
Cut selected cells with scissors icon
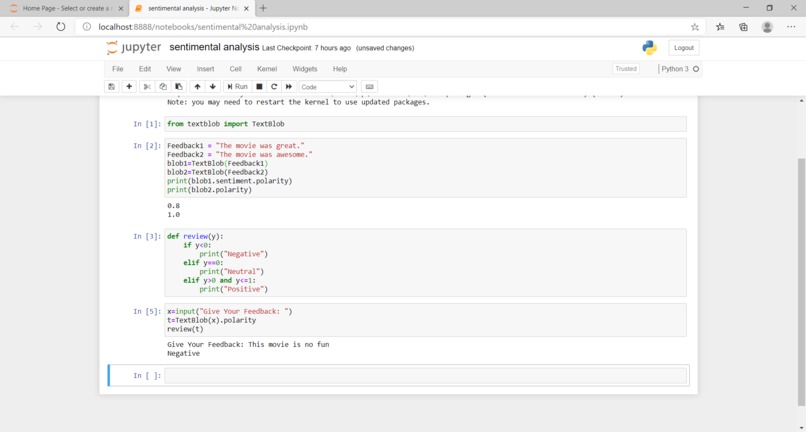click(x=147, y=87)
